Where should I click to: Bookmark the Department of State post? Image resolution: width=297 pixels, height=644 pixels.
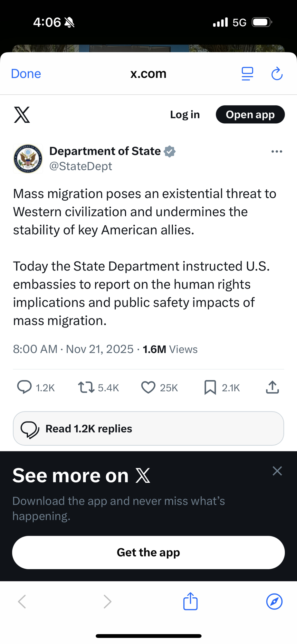[210, 387]
